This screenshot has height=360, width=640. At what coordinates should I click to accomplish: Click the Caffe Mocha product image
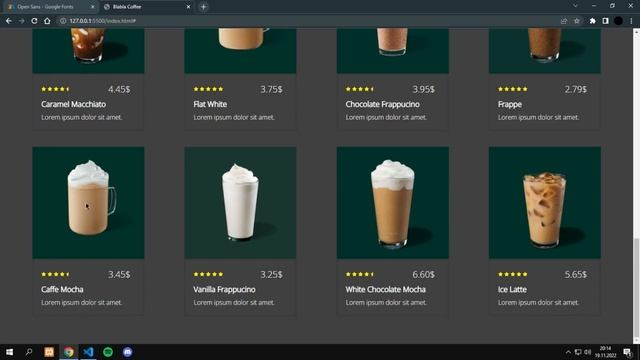pyautogui.click(x=88, y=202)
